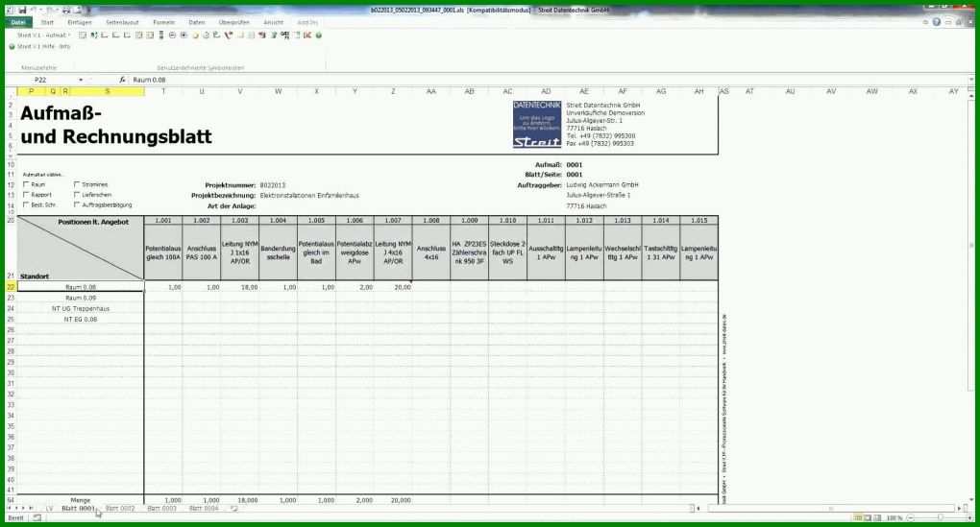Toggle the Raum checkbox

[x=26, y=185]
